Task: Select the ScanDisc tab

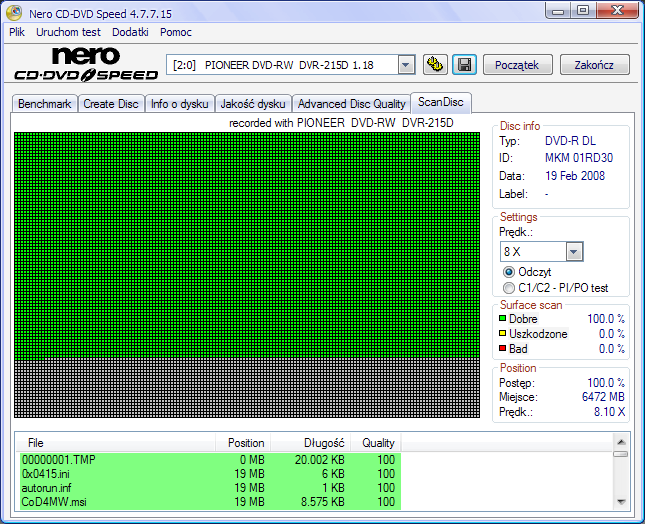Action: tap(441, 102)
